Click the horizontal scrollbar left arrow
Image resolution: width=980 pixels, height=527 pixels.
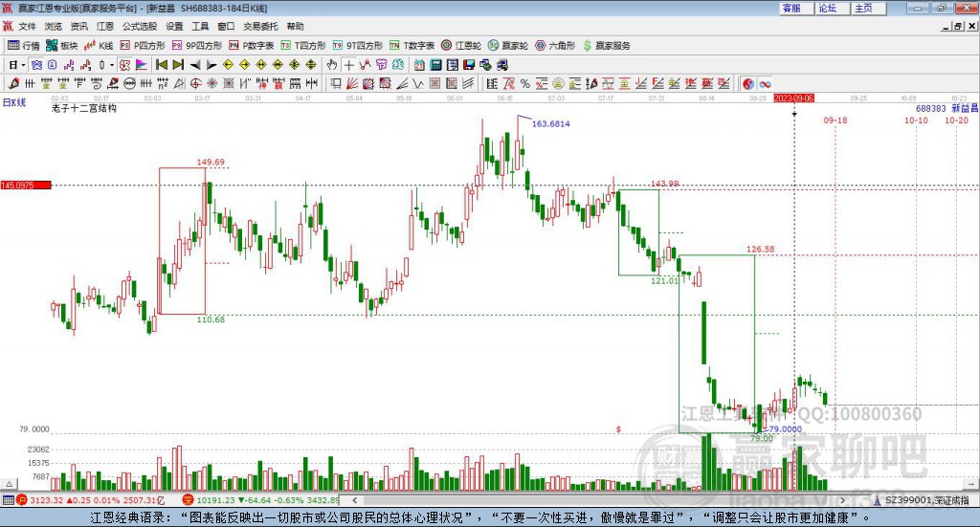(354, 500)
